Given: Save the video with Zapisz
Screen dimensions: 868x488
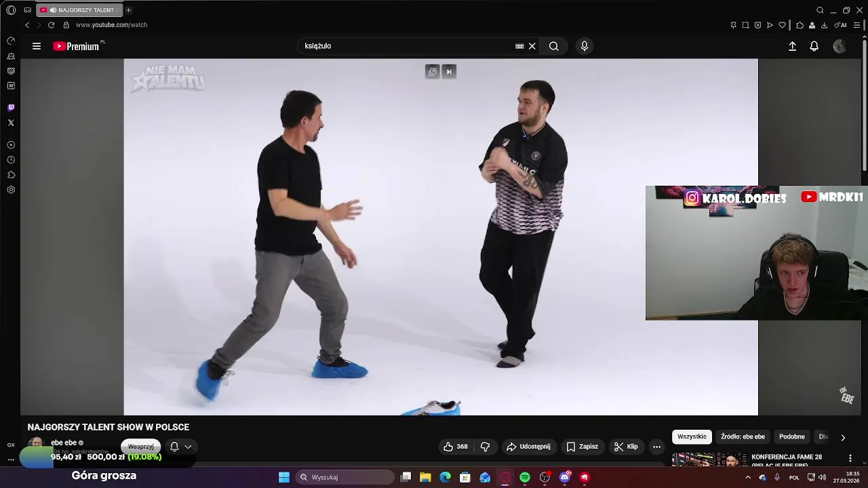Looking at the screenshot, I should pyautogui.click(x=583, y=447).
